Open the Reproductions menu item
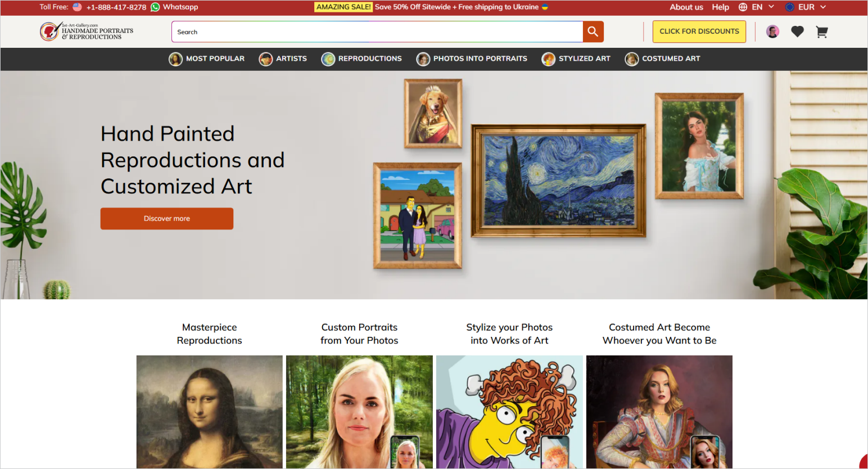The width and height of the screenshot is (868, 469). [361, 58]
